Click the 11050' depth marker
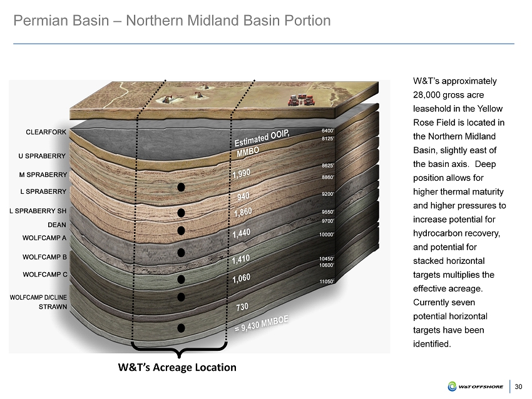The image size is (532, 399). (x=327, y=282)
